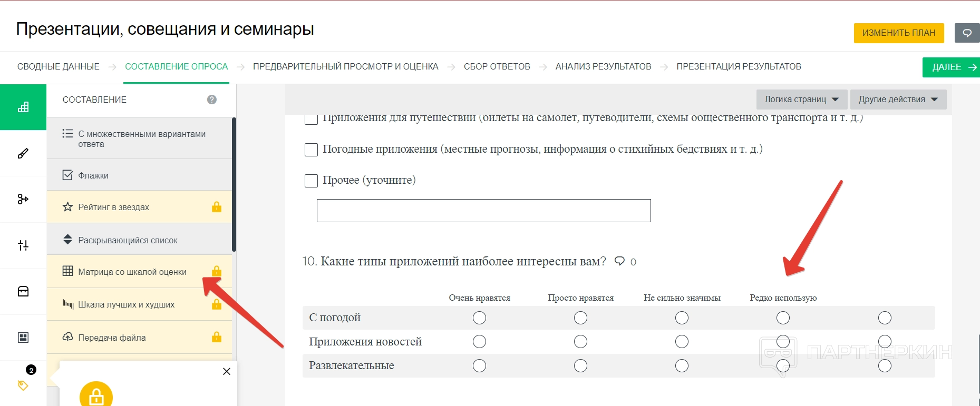
Task: Click into the Прочее text input field
Action: pyautogui.click(x=483, y=211)
